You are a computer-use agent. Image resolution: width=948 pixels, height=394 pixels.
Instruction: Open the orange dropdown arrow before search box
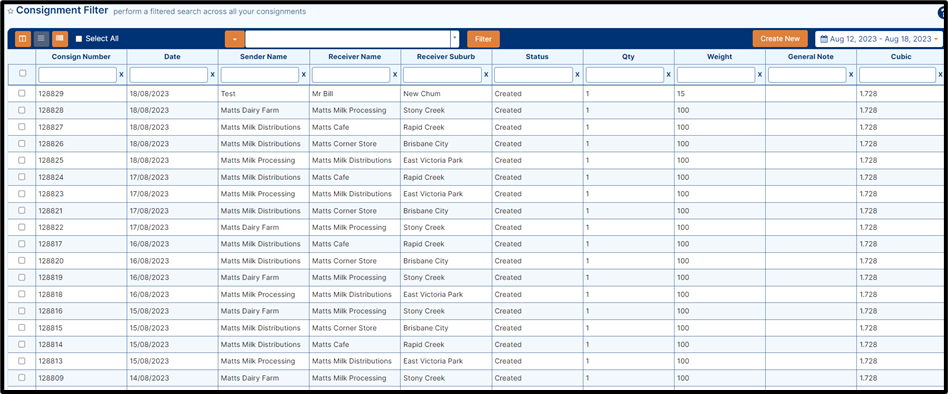235,39
